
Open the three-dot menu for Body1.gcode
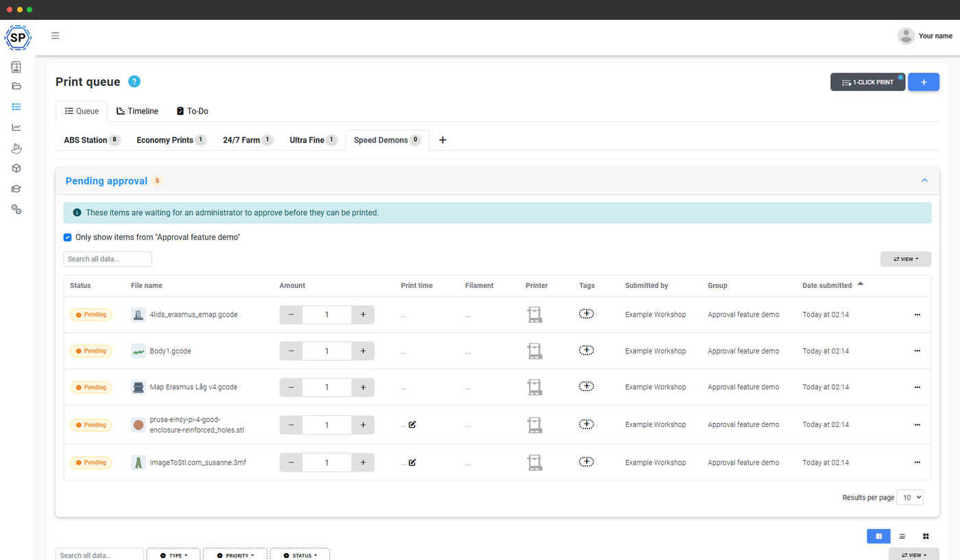click(x=917, y=351)
